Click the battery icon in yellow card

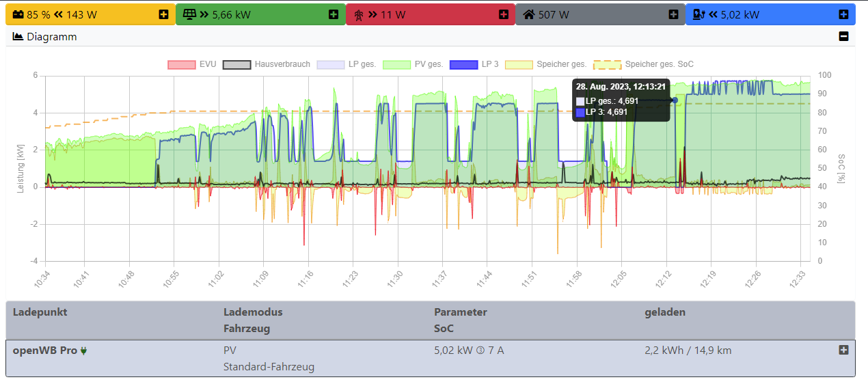pyautogui.click(x=16, y=14)
